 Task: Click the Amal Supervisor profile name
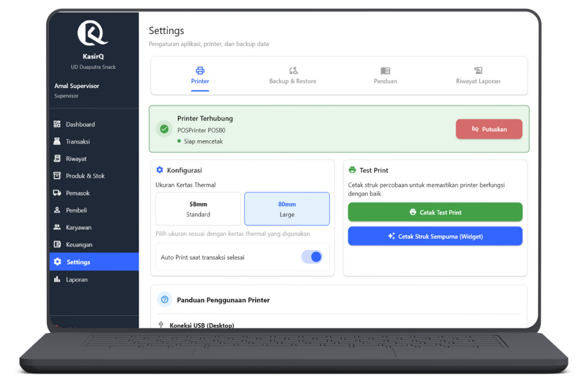point(77,86)
